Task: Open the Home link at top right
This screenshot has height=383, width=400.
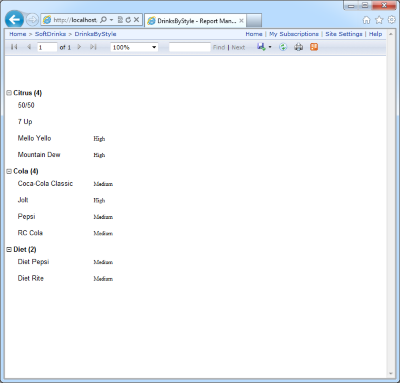Action: tap(254, 34)
